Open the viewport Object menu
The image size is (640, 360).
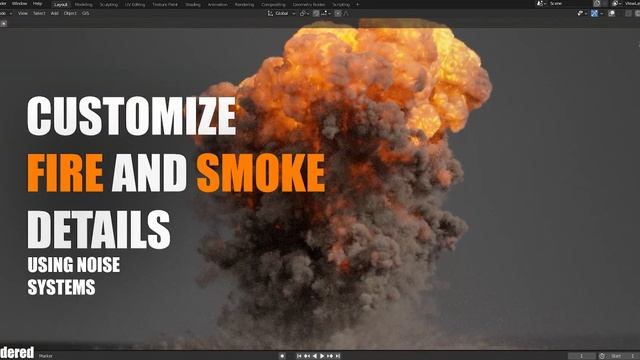70,13
